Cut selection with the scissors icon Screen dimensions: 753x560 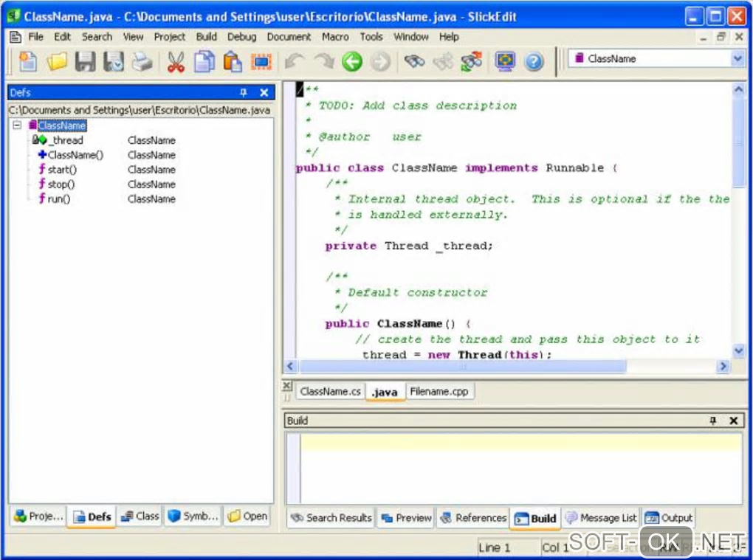(x=175, y=62)
